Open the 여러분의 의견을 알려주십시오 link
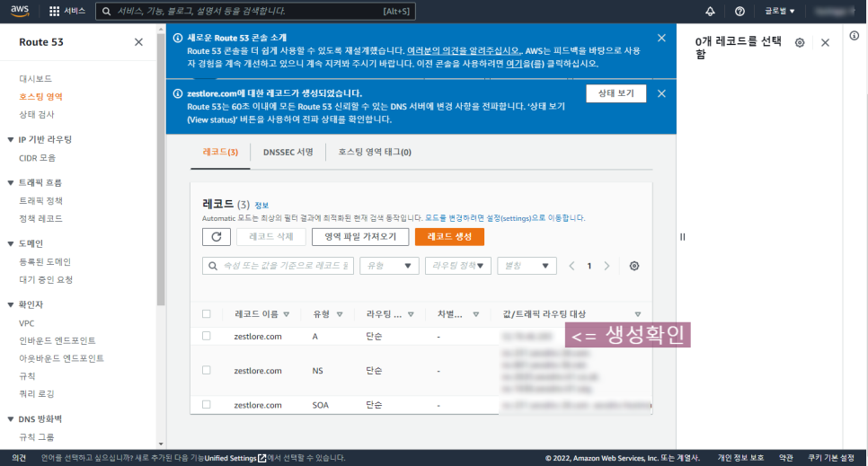868x466 pixels. [464, 50]
